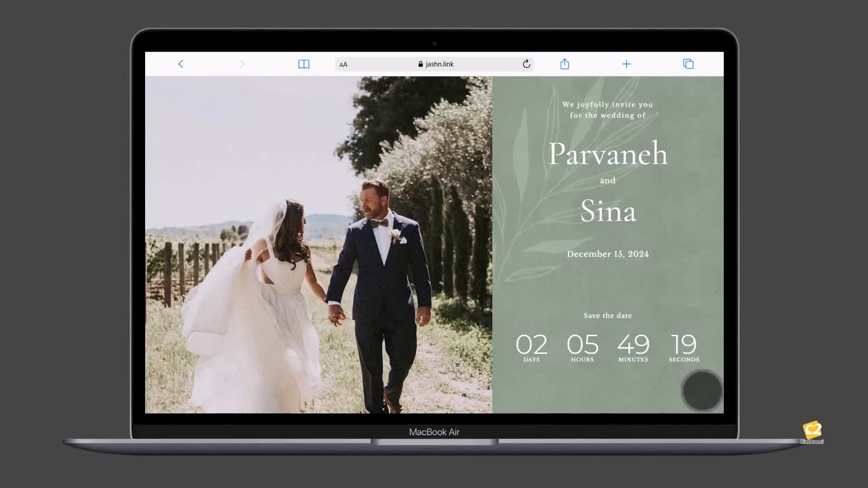Reload the page with the refresh icon
868x488 pixels.
[x=526, y=64]
